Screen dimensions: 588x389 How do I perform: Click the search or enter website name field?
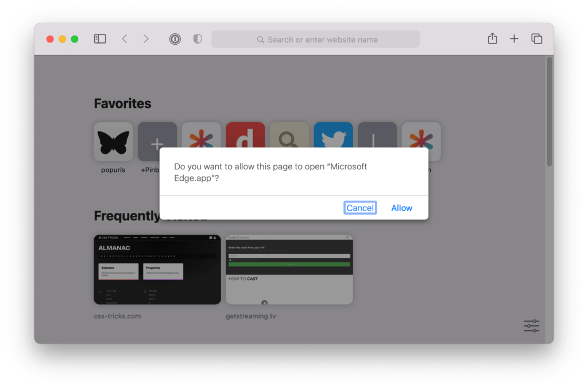pyautogui.click(x=315, y=40)
